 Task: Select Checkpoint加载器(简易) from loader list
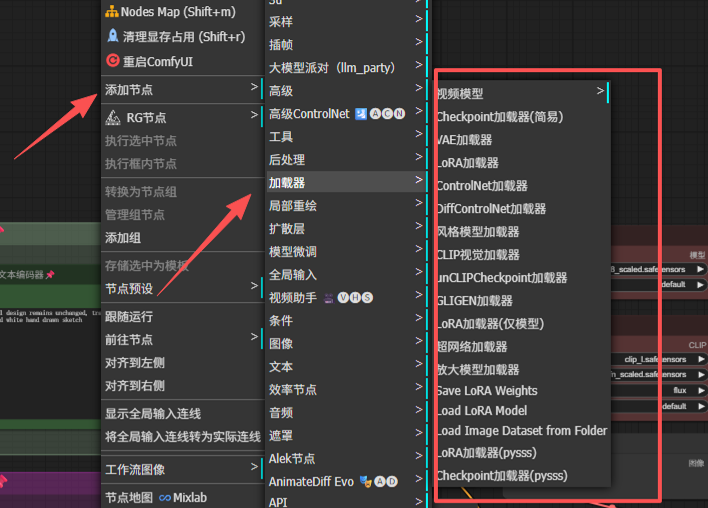click(x=499, y=117)
